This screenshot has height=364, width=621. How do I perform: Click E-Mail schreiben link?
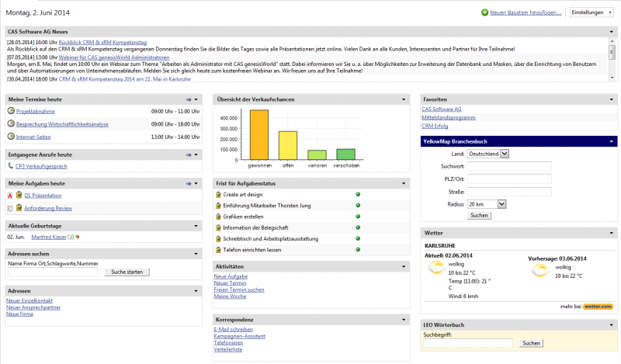[234, 330]
